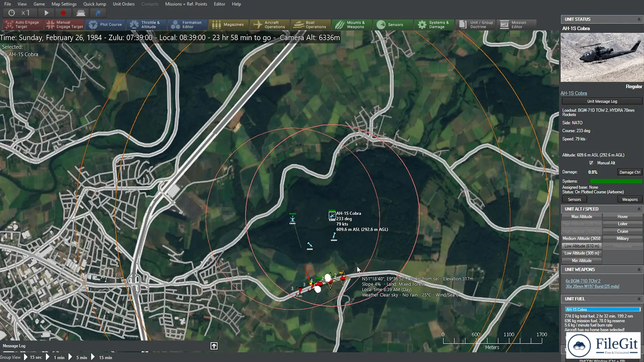Viewport: 644px width, 362px height.
Task: Open the AH-1S Cobra database link
Action: [x=574, y=93]
